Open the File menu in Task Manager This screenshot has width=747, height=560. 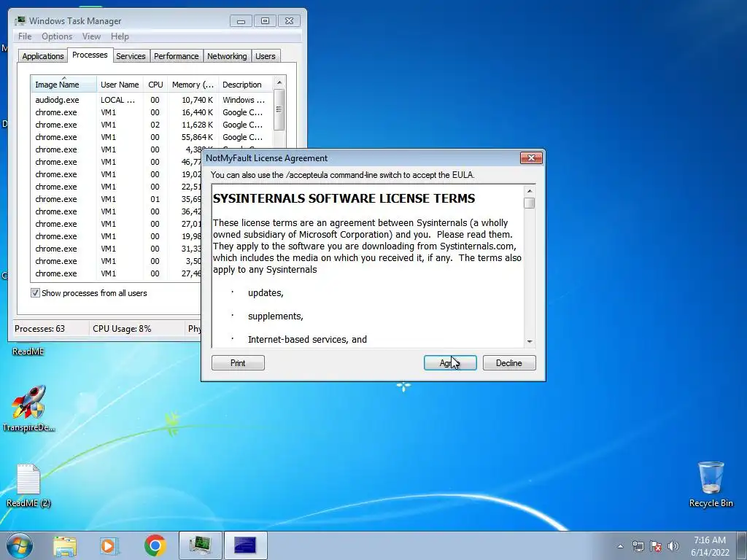coord(25,36)
